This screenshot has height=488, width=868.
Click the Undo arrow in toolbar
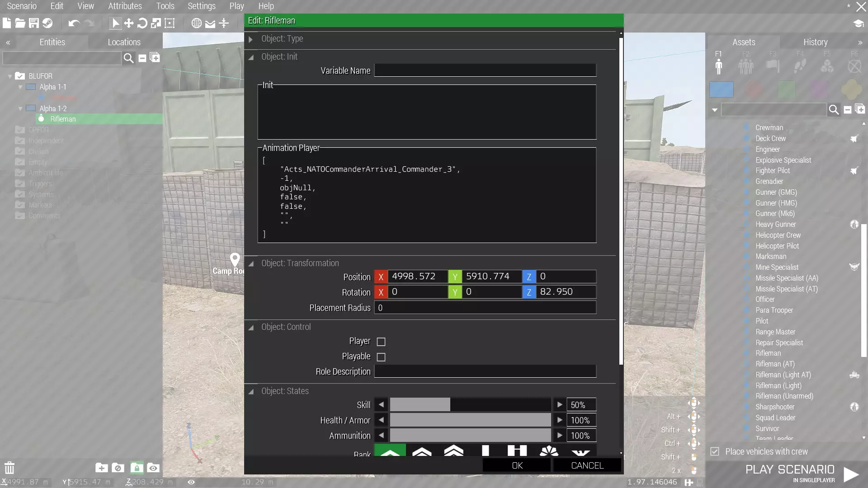coord(74,23)
